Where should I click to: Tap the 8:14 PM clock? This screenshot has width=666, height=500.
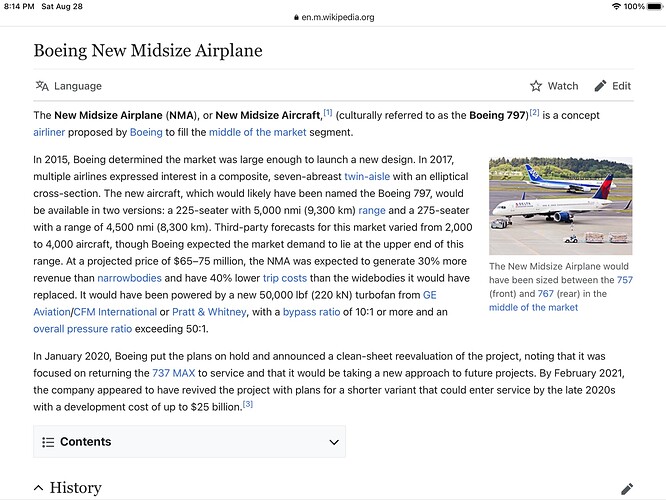click(19, 6)
